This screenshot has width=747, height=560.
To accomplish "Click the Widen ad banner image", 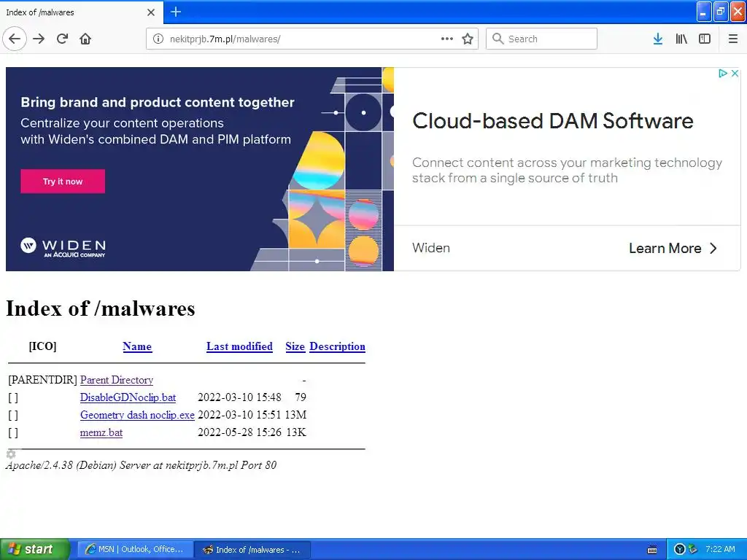I will 200,169.
